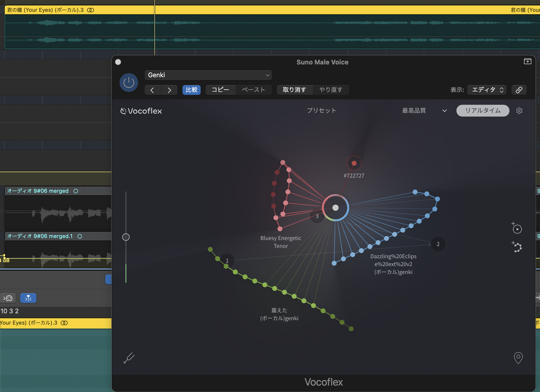Click the 比較 compare button
This screenshot has height=392, width=540.
pos(192,90)
